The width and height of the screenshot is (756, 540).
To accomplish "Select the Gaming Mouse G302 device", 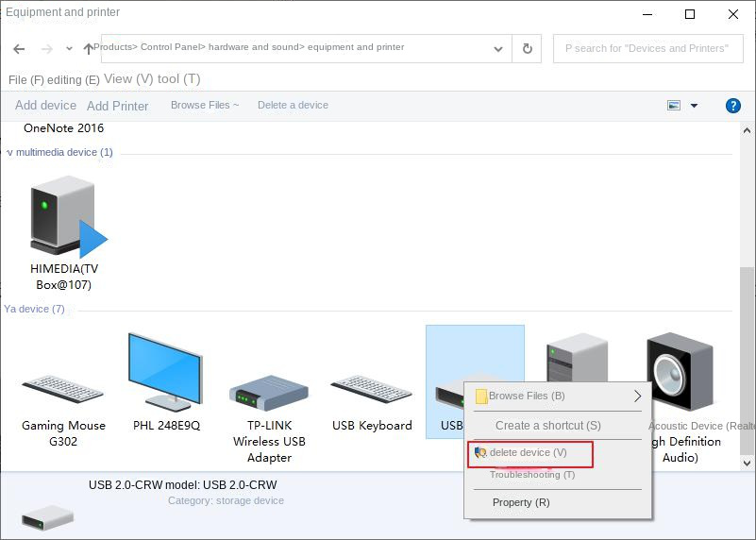I will point(63,389).
